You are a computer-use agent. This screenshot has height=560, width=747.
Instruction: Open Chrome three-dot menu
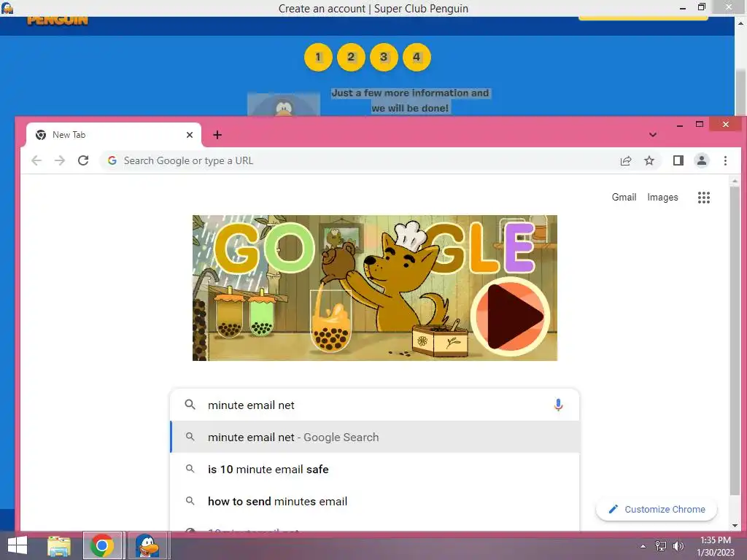coord(725,161)
